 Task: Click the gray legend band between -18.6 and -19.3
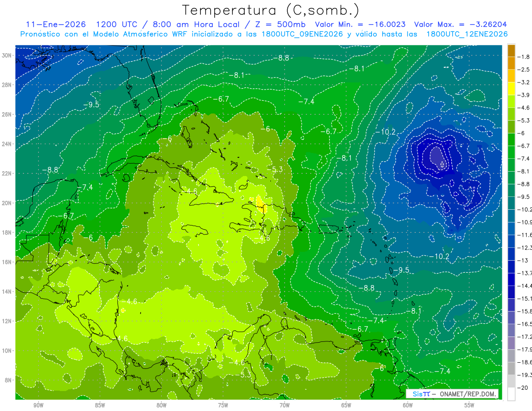(511, 368)
